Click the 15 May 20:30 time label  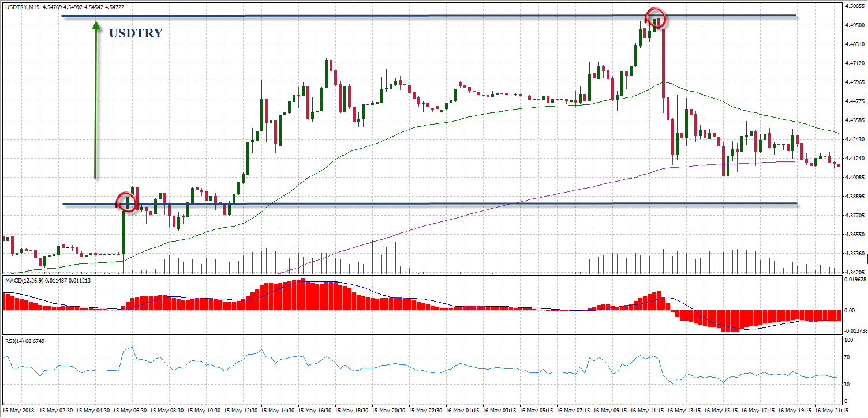(x=388, y=411)
